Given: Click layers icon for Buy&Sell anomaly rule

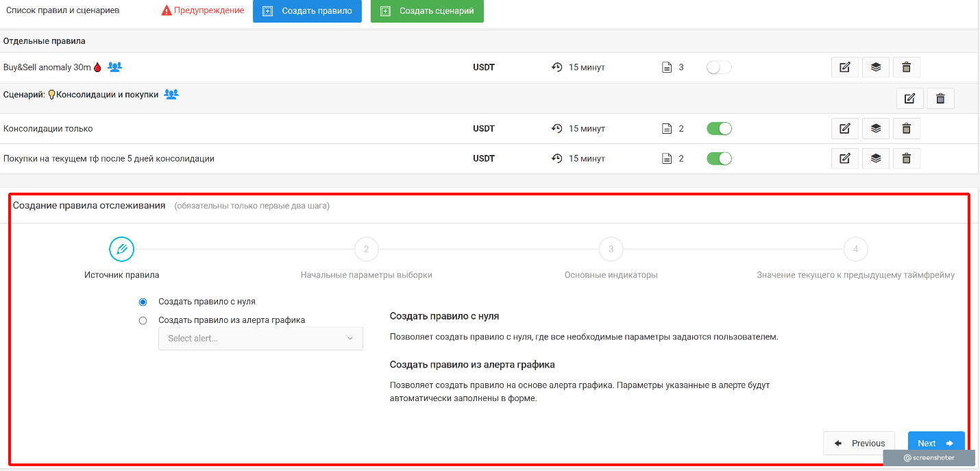Looking at the screenshot, I should (x=875, y=67).
